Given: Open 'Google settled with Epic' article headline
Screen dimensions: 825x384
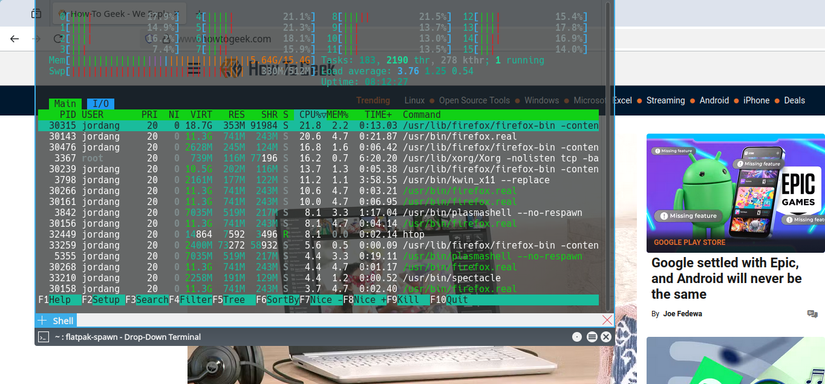Looking at the screenshot, I should click(x=726, y=278).
